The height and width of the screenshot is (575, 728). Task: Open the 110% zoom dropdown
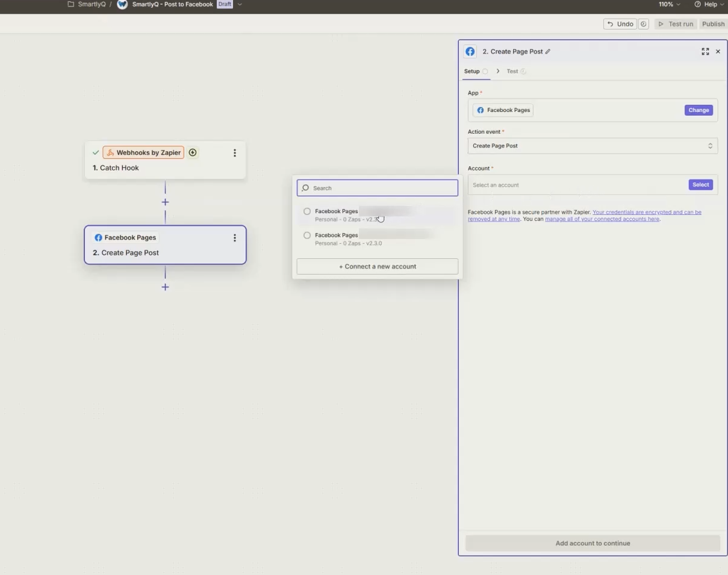click(670, 4)
